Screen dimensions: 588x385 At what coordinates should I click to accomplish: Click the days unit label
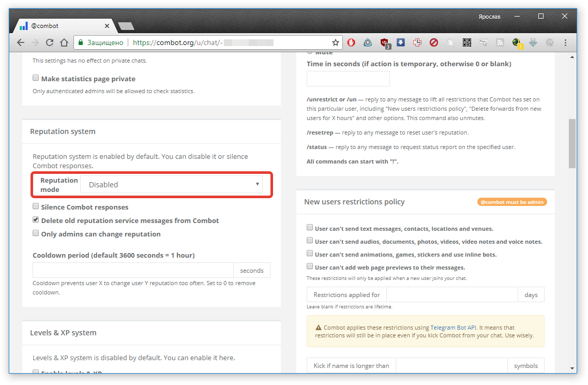[531, 294]
